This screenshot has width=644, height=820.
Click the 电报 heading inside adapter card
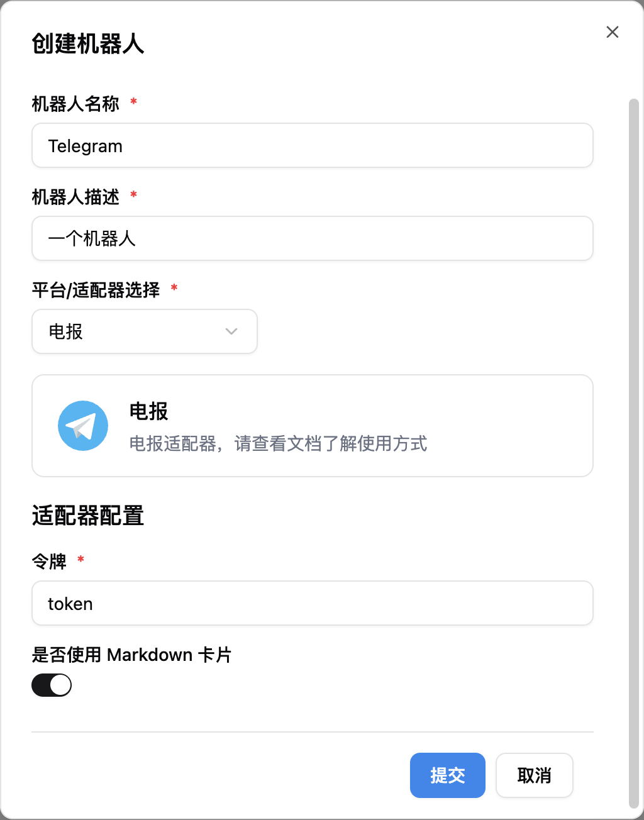pyautogui.click(x=148, y=411)
